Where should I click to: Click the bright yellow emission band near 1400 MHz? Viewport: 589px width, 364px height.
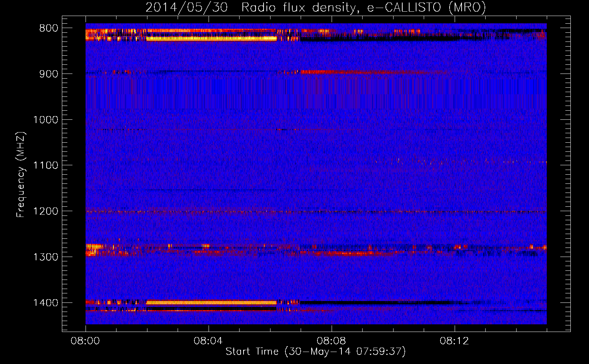211,302
